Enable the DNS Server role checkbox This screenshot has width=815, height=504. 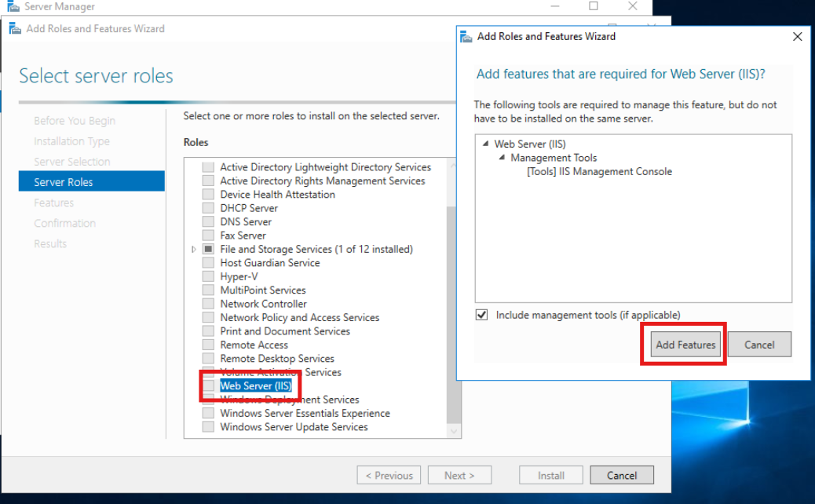tap(208, 222)
